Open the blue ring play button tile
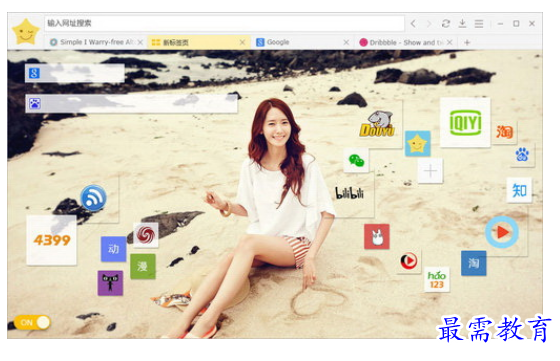This screenshot has width=560, height=361. click(502, 232)
